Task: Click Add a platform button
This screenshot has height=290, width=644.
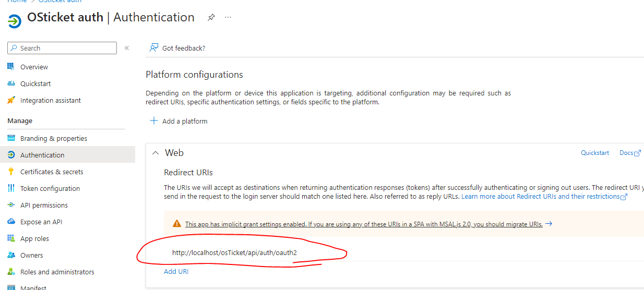Action: [x=179, y=121]
